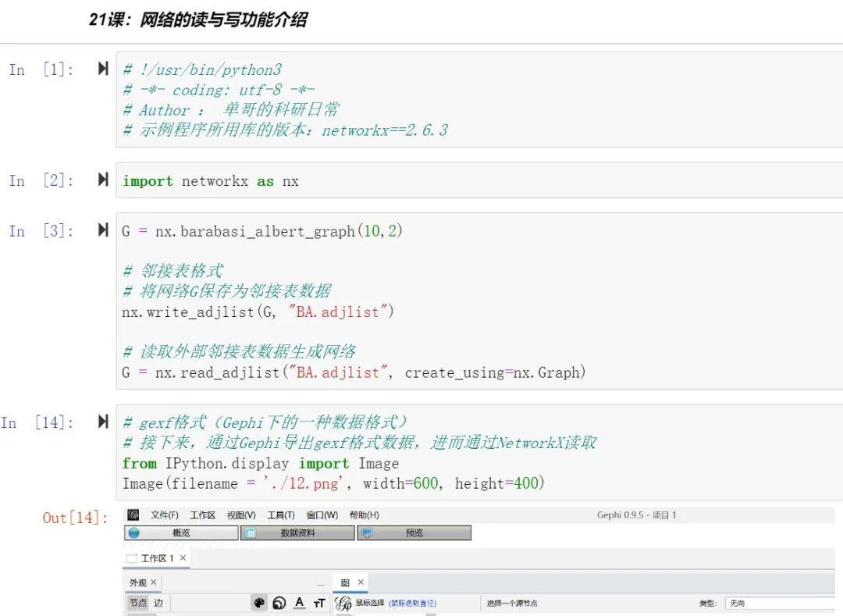The width and height of the screenshot is (843, 616).
Task: Click the run icon beside In [14]
Action: pyautogui.click(x=102, y=421)
